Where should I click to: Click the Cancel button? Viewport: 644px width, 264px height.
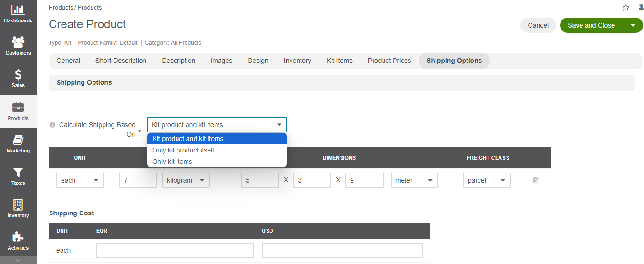pos(538,25)
